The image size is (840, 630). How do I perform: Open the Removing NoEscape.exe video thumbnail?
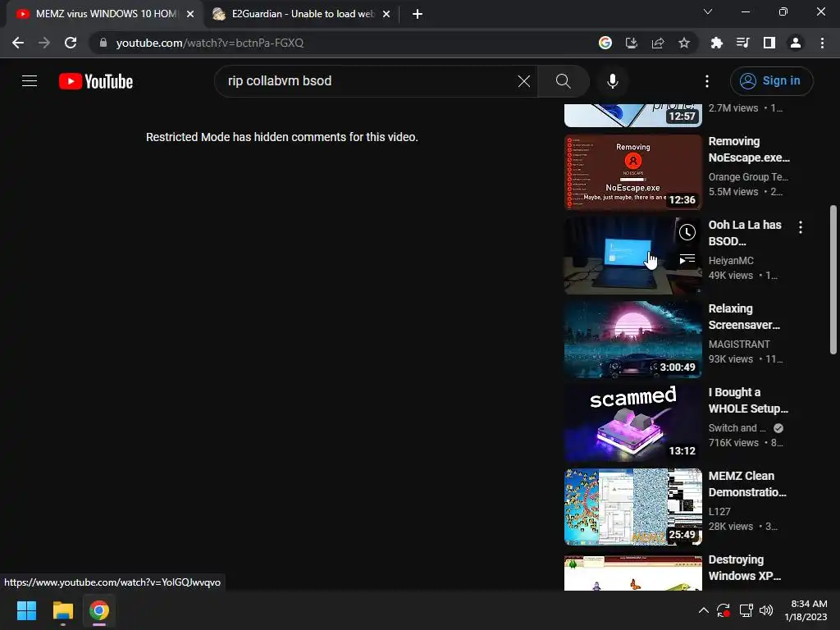point(632,172)
